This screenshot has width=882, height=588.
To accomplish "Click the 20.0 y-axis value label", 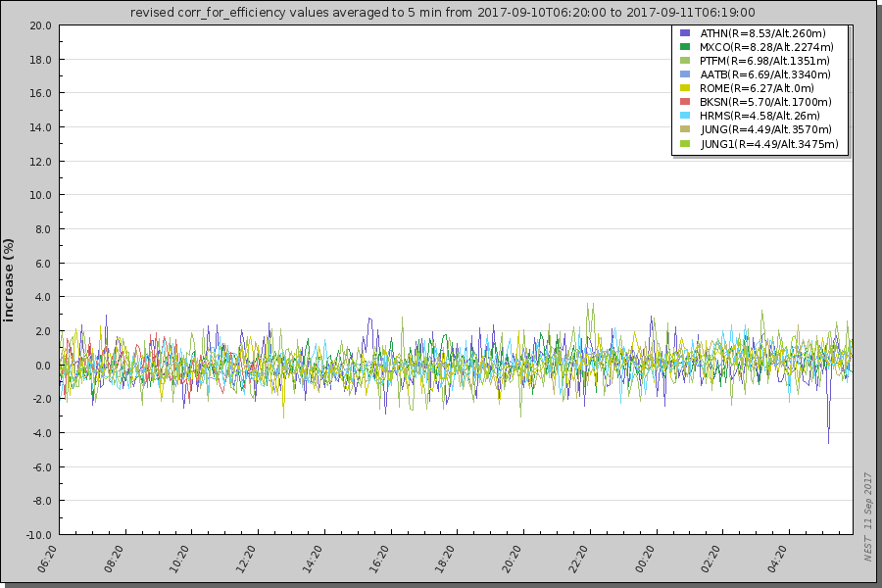I will [40, 25].
